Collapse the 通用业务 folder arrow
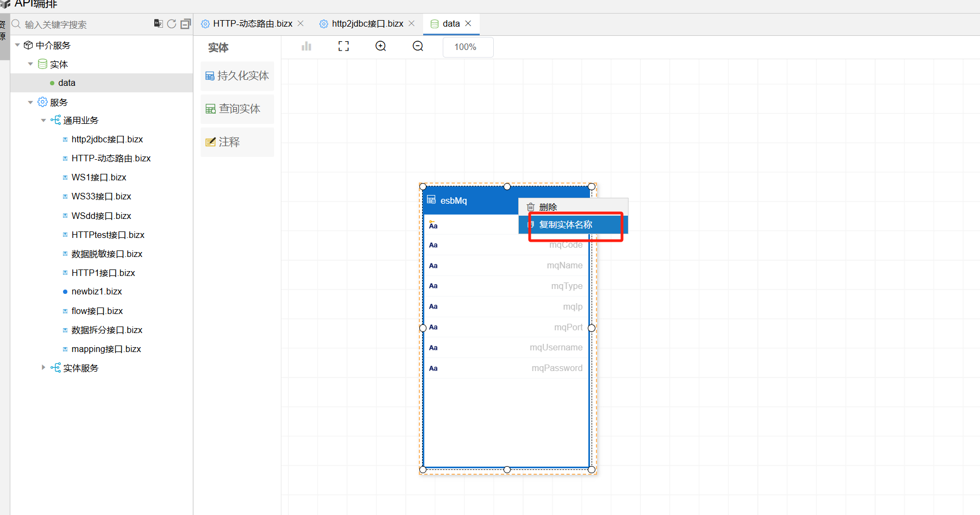 (x=43, y=120)
